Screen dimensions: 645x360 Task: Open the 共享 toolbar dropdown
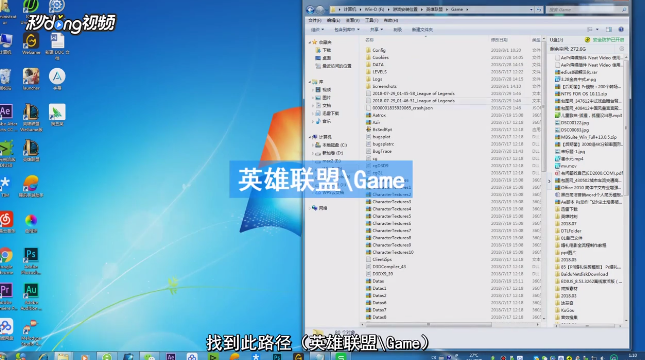[x=376, y=30]
